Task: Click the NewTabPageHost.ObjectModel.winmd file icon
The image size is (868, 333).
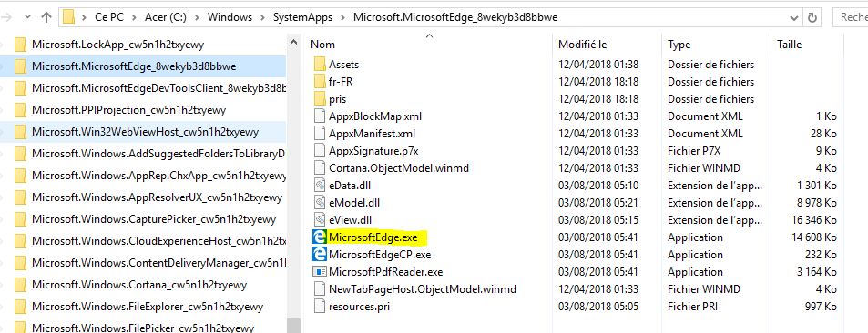Action: [320, 288]
